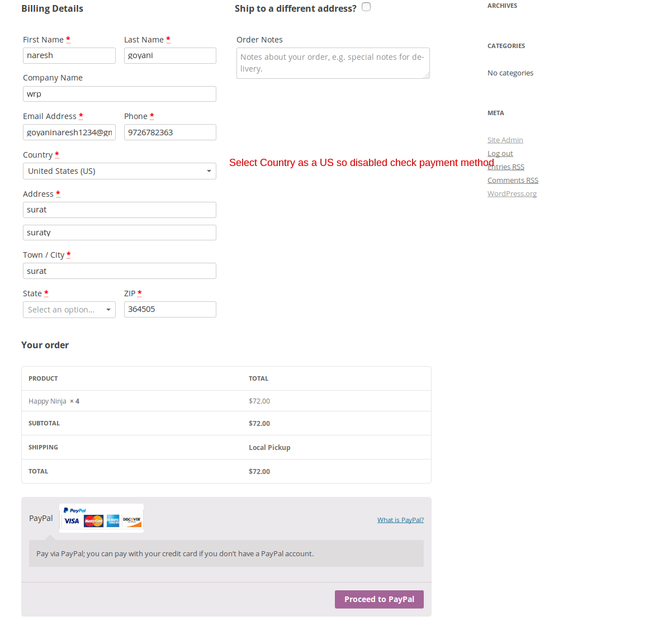Click the First Name input field
Image resolution: width=672 pixels, height=630 pixels.
[x=69, y=55]
